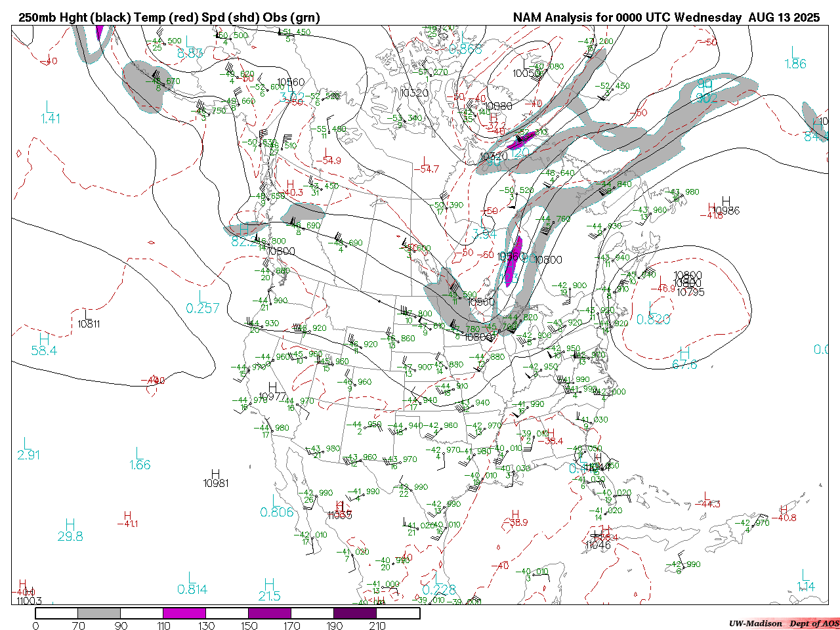Click the red L -54.9 temperature minimum
The width and height of the screenshot is (840, 630).
coord(331,156)
